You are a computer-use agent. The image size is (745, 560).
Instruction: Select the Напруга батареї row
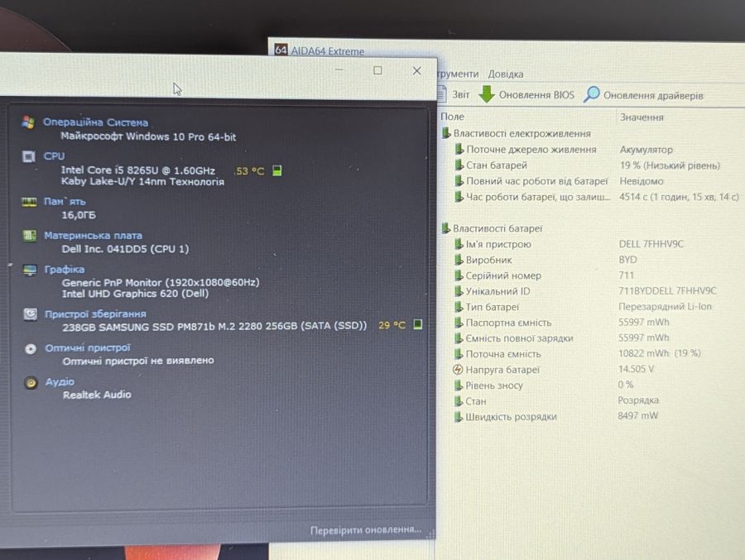[554, 370]
